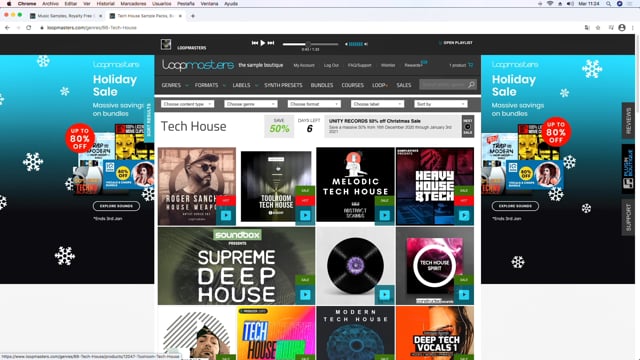Viewport: 640px width, 360px height.
Task: Click the Spotlight search icon in the menu bar
Action: 609,4
